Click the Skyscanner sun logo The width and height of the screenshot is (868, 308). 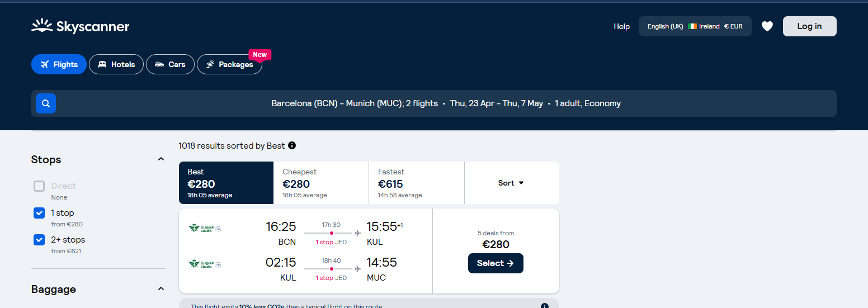pos(42,26)
